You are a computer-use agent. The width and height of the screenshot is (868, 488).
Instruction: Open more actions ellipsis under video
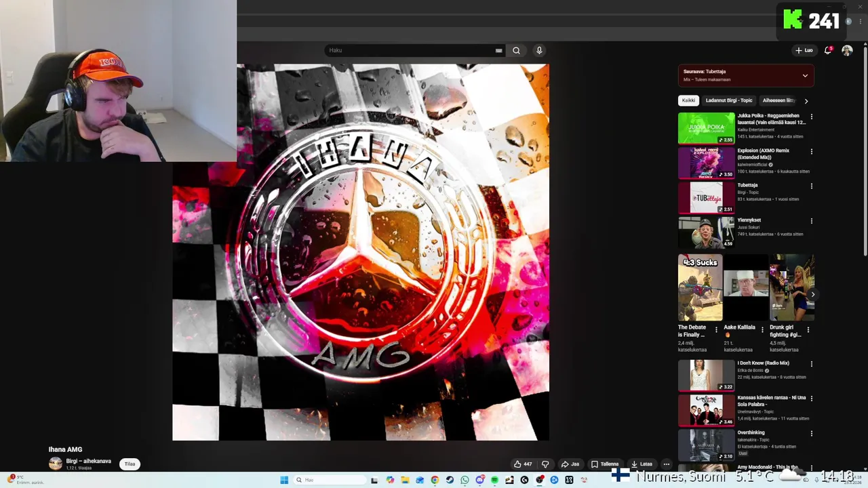(x=667, y=464)
